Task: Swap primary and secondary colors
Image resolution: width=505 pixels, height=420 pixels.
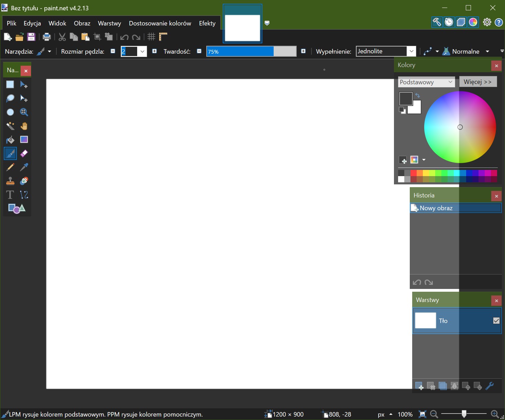Action: (x=418, y=95)
